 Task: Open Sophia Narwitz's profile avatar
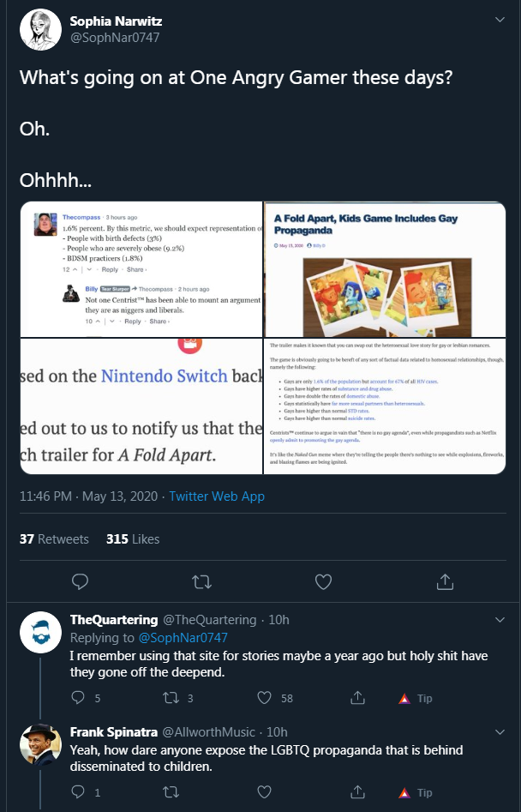pos(40,29)
